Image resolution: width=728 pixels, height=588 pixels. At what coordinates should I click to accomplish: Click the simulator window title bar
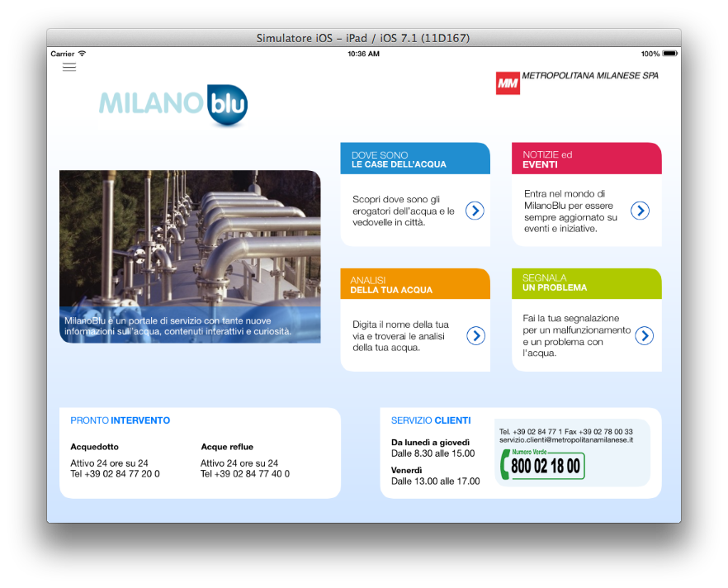363,38
